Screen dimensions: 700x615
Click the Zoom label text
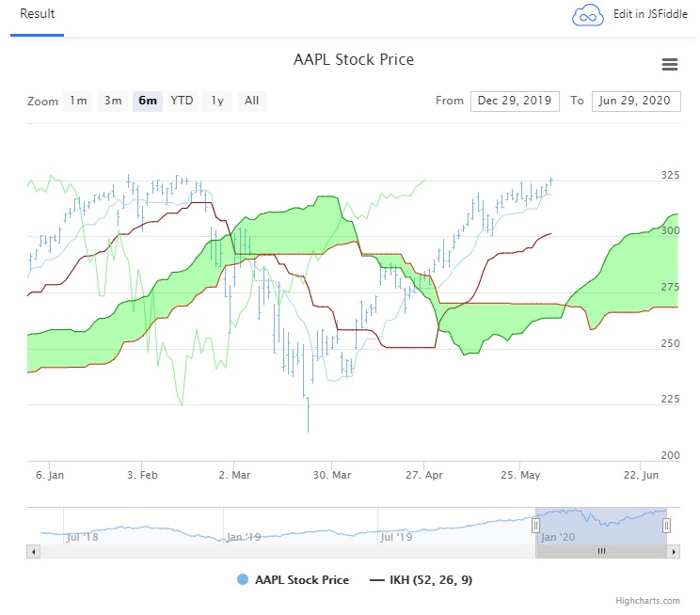[42, 102]
